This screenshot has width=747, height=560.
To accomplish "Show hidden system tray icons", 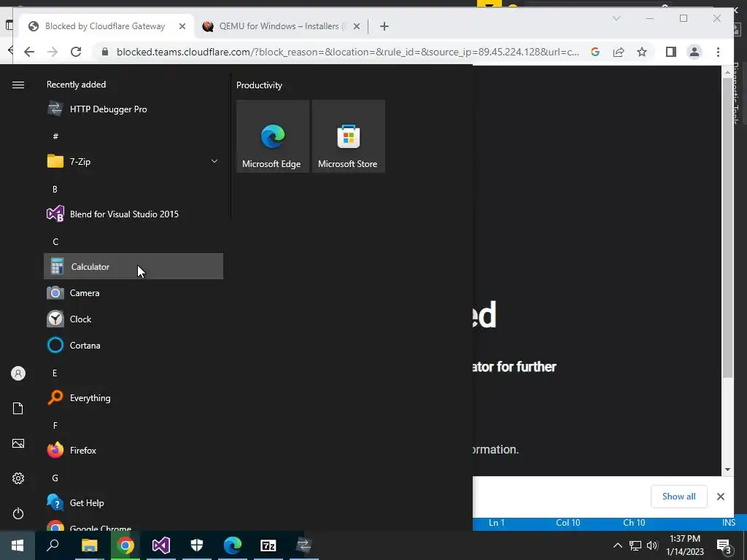I will point(617,545).
